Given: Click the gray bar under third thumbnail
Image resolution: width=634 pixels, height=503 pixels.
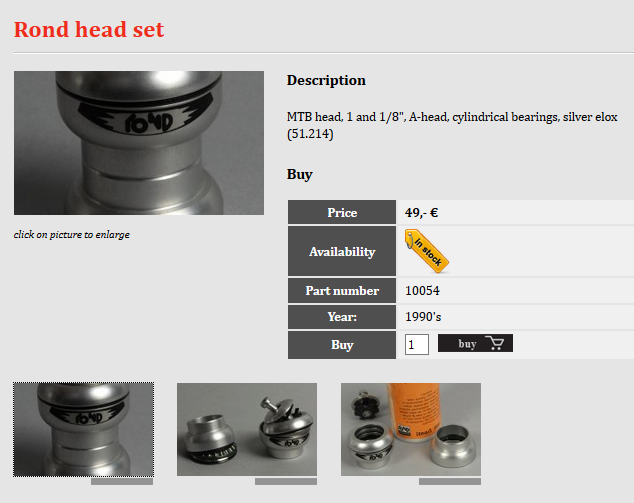Looking at the screenshot, I should [x=450, y=482].
